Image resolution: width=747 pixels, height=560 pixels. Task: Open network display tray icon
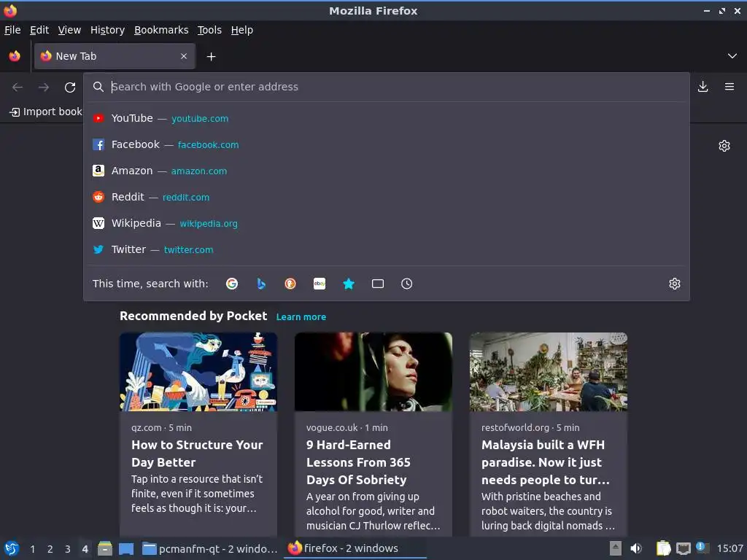point(684,548)
